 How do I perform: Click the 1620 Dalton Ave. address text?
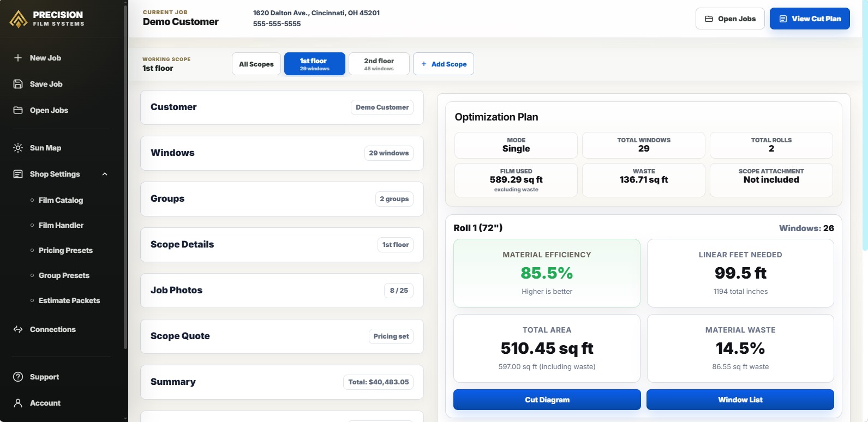316,13
